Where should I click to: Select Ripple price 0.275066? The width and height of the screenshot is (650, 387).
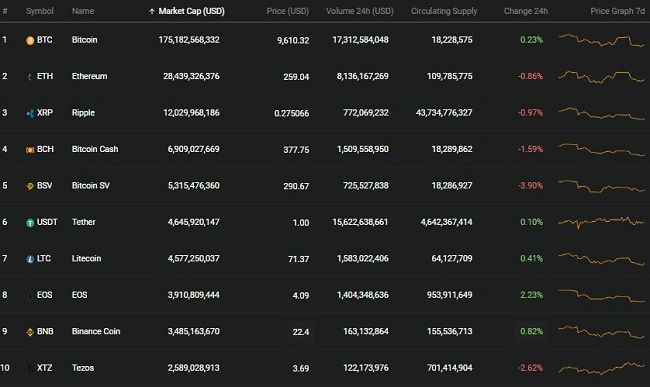point(292,114)
